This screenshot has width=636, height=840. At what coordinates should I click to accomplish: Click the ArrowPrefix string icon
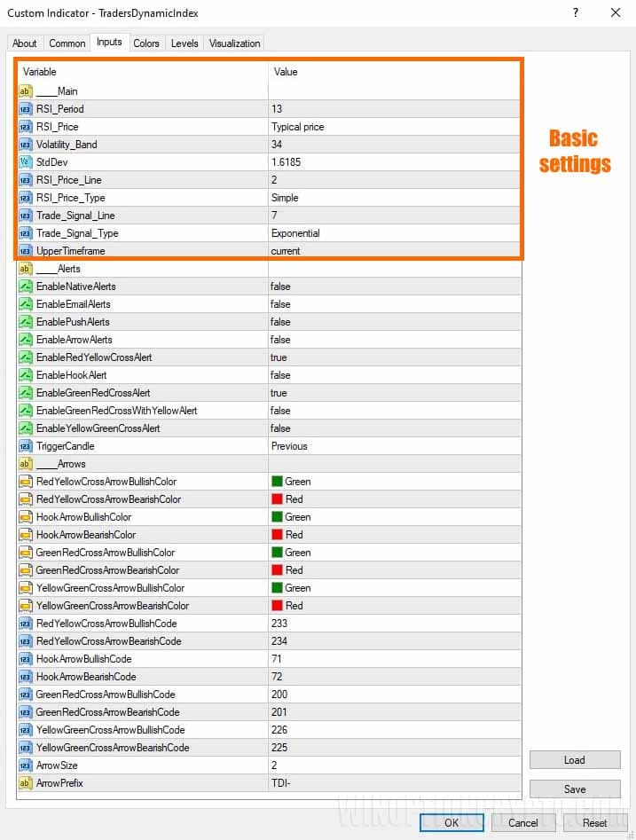(x=25, y=783)
